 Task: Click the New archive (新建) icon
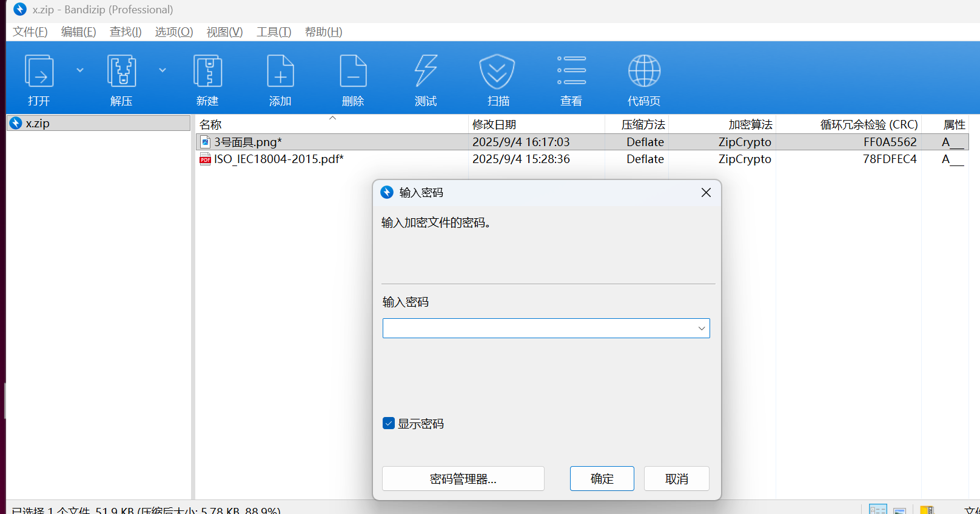tap(207, 72)
